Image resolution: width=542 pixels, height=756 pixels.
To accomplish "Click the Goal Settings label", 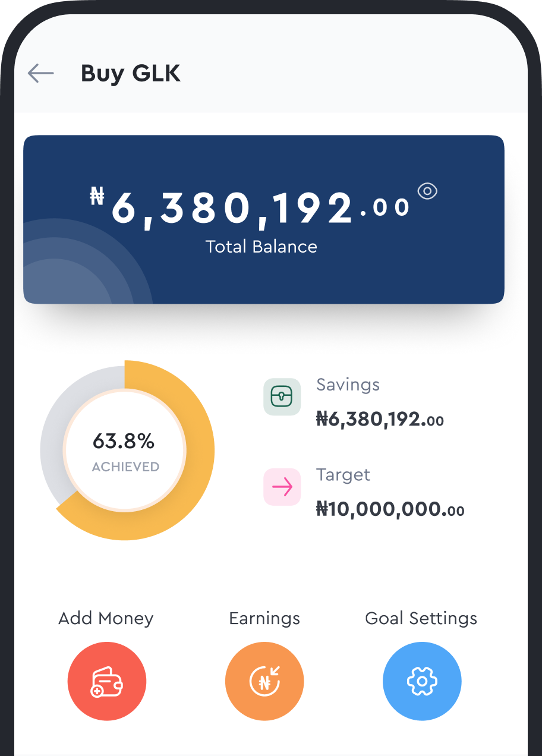I will tap(421, 619).
